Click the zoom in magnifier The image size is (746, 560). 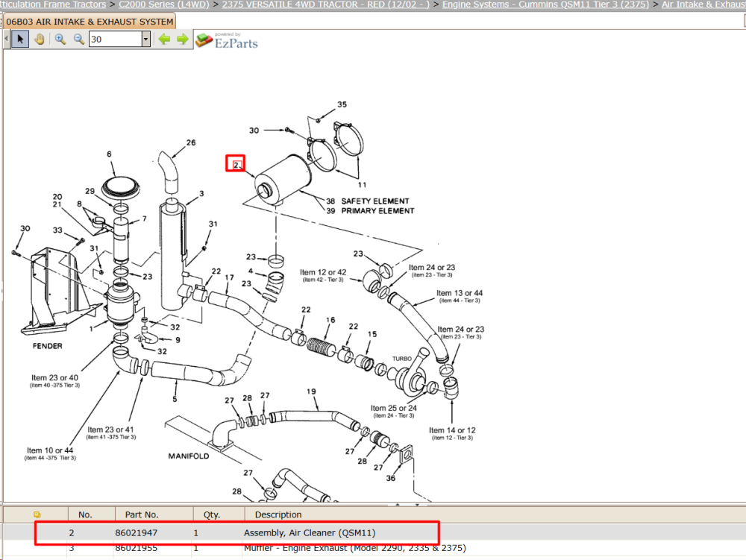60,39
